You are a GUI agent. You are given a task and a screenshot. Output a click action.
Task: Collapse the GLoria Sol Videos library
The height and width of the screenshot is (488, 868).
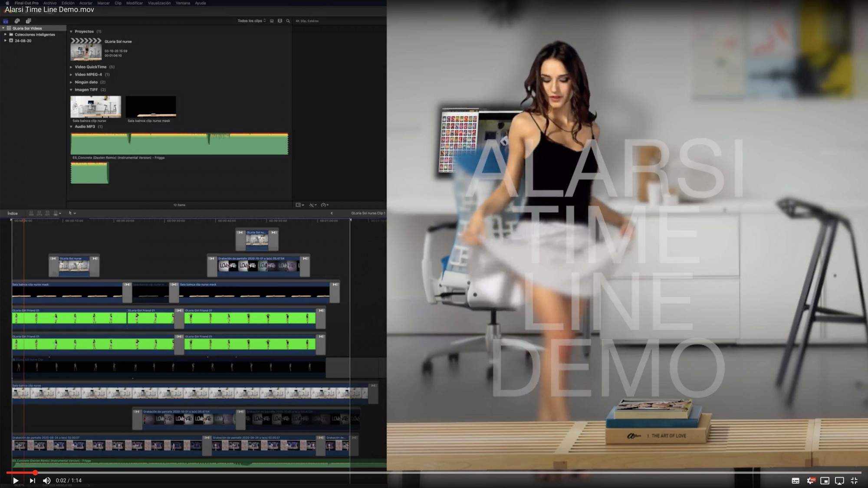pyautogui.click(x=3, y=28)
